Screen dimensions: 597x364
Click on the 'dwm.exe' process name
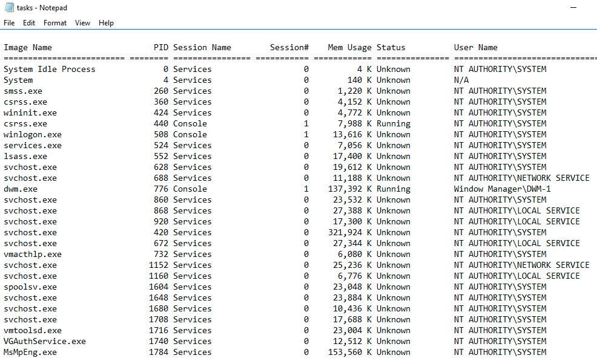[21, 189]
